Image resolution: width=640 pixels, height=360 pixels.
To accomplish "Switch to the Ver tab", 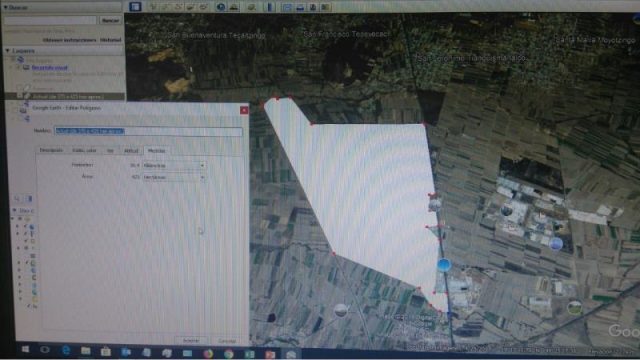I will [x=110, y=150].
